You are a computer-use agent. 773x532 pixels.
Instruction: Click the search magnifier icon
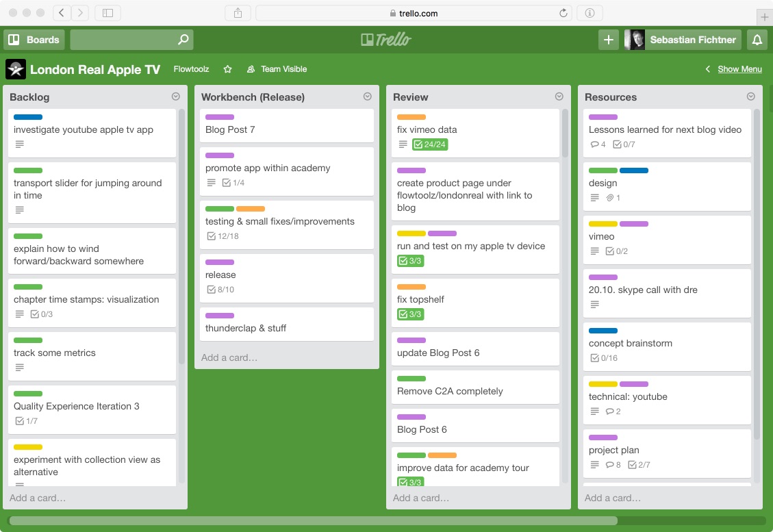tap(183, 40)
